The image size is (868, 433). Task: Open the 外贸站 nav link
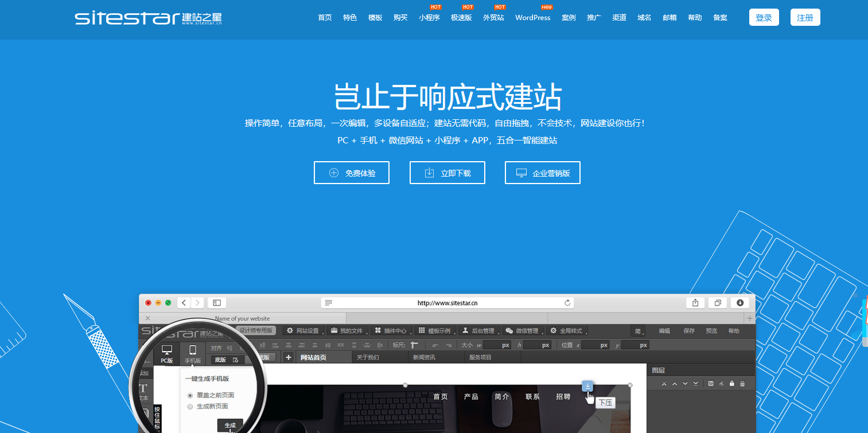pos(493,18)
